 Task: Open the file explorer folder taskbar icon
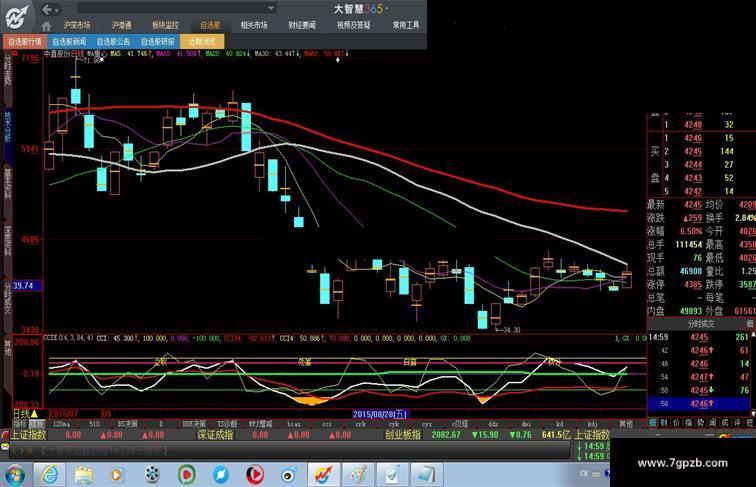tap(84, 475)
